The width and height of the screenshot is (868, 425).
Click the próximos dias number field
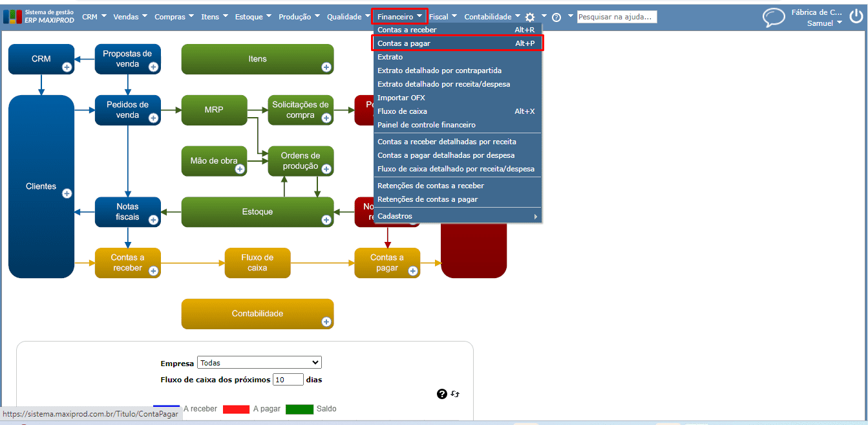click(x=288, y=380)
